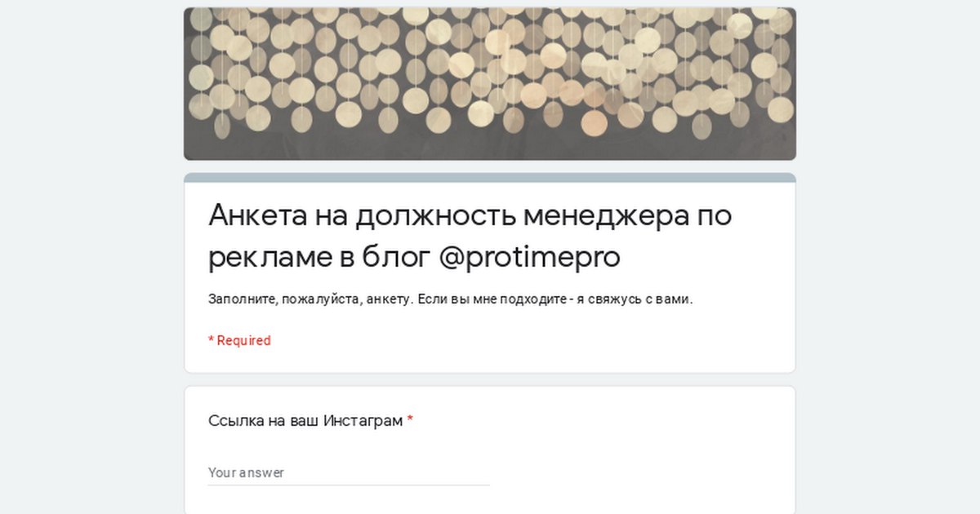Click the blue-gray accent bar above the title card
This screenshot has width=980, height=514.
tap(490, 177)
